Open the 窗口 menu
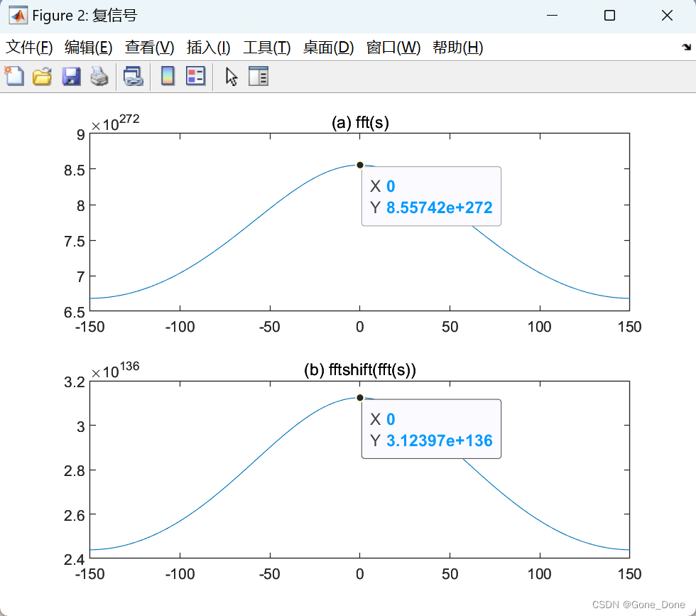Image resolution: width=696 pixels, height=616 pixels. point(393,48)
